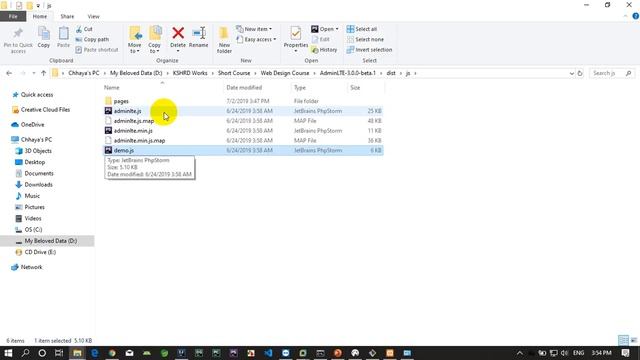Image resolution: width=640 pixels, height=360 pixels.
Task: Click the red Delete icon
Action: click(x=178, y=33)
